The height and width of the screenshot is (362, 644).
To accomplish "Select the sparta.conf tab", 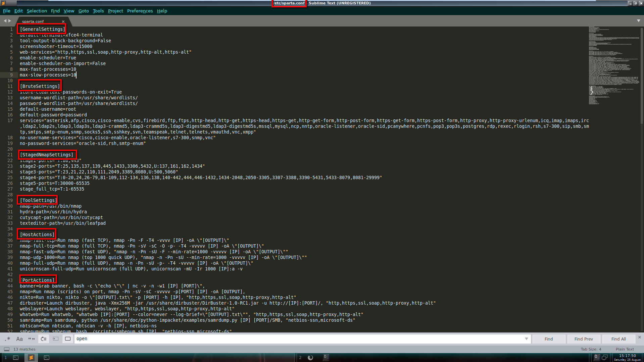I will 33,21.
